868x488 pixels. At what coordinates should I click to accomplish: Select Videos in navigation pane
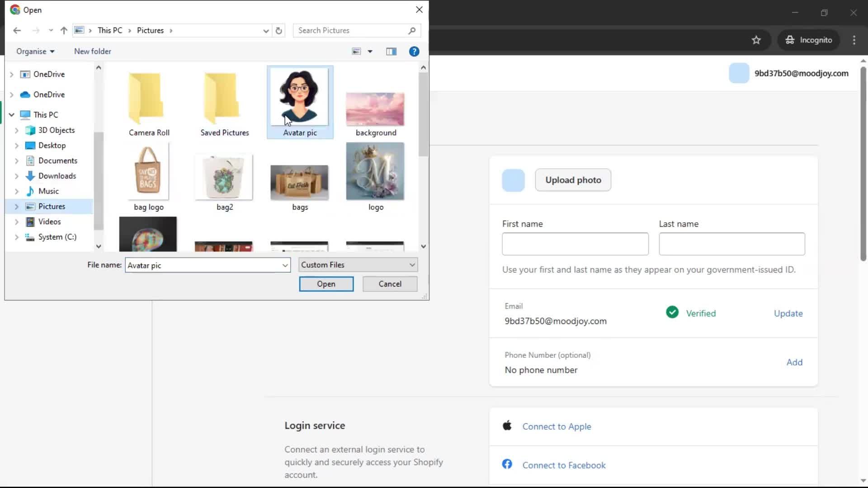point(43,222)
